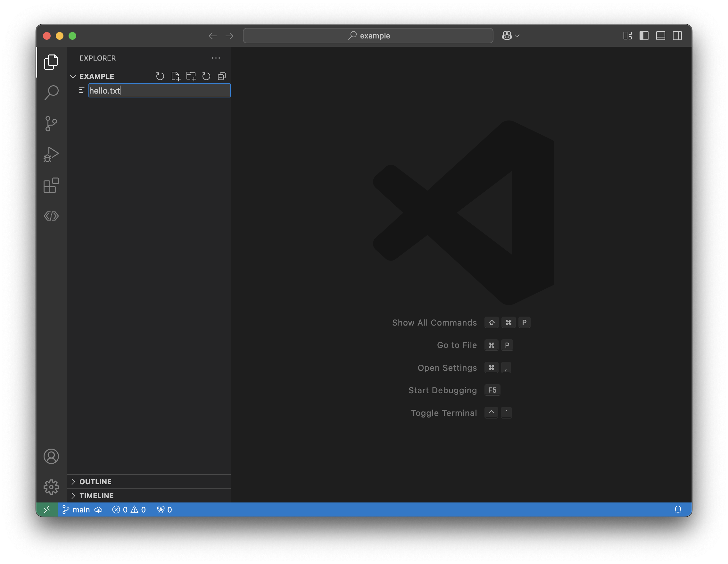Viewport: 728px width, 564px height.
Task: Toggle the secondary side bar visibility
Action: (x=677, y=36)
